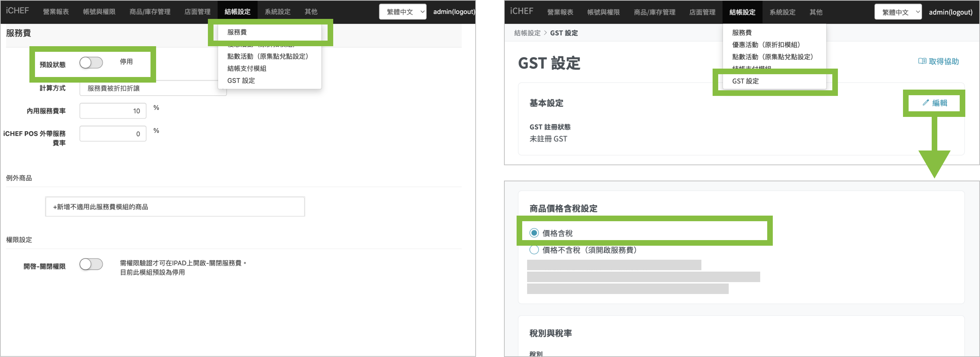Click the book icon beside 取得協助

922,61
